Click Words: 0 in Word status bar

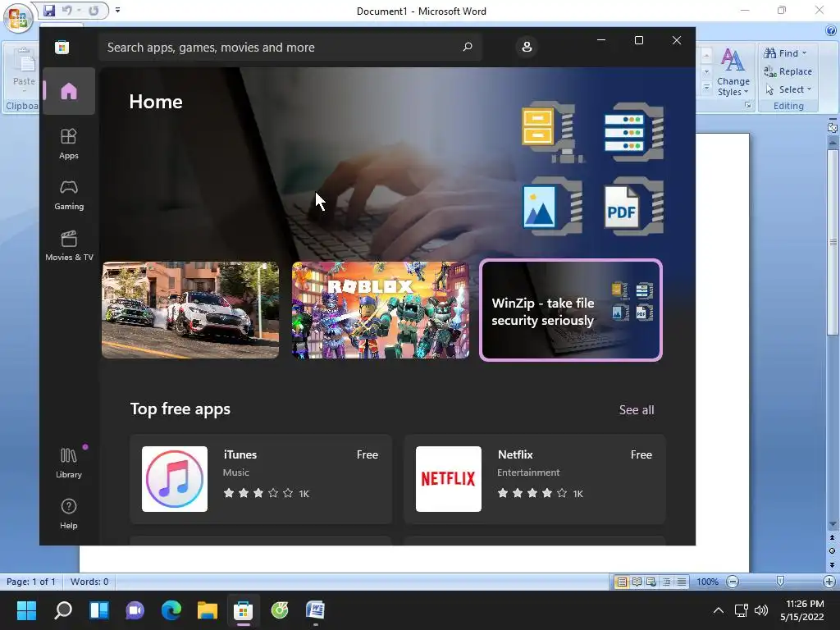coord(89,582)
